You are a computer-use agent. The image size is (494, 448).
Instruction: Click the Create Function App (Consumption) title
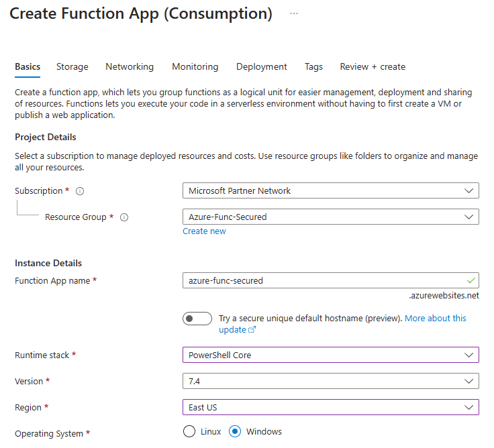(x=141, y=13)
